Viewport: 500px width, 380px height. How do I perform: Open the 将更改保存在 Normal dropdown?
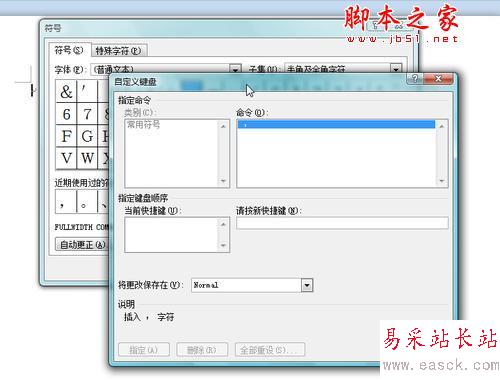click(307, 285)
